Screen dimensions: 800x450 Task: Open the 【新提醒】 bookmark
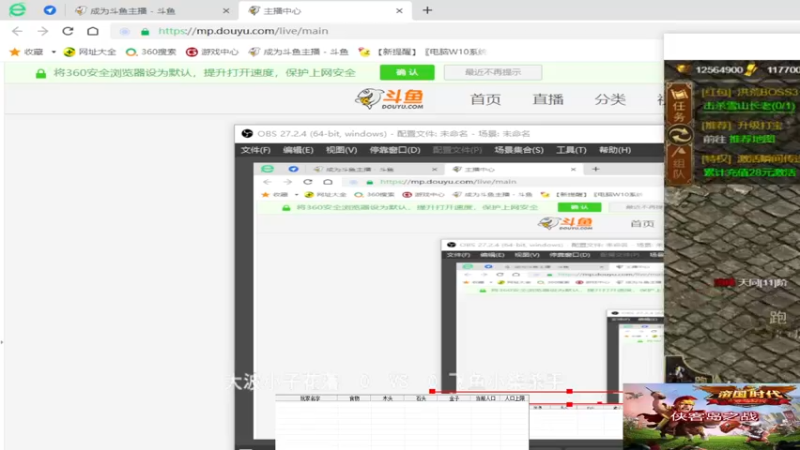(388, 52)
